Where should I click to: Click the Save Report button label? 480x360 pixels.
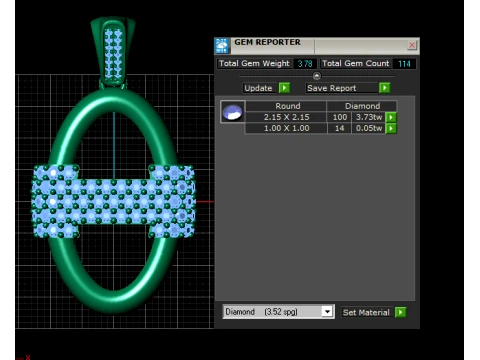pyautogui.click(x=342, y=88)
